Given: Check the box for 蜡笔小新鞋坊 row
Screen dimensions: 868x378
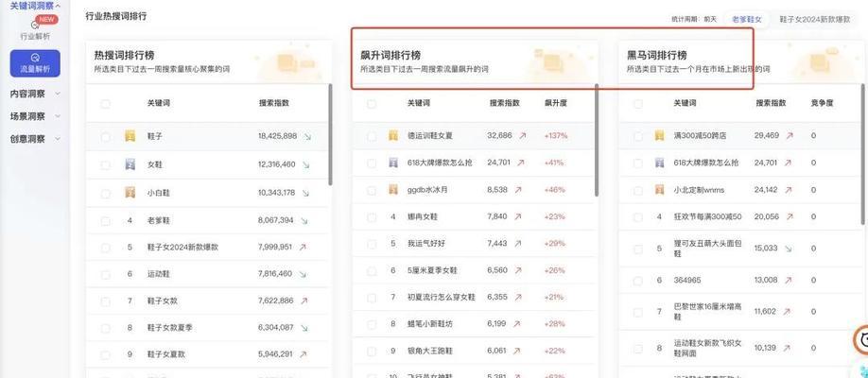Looking at the screenshot, I should tap(372, 324).
